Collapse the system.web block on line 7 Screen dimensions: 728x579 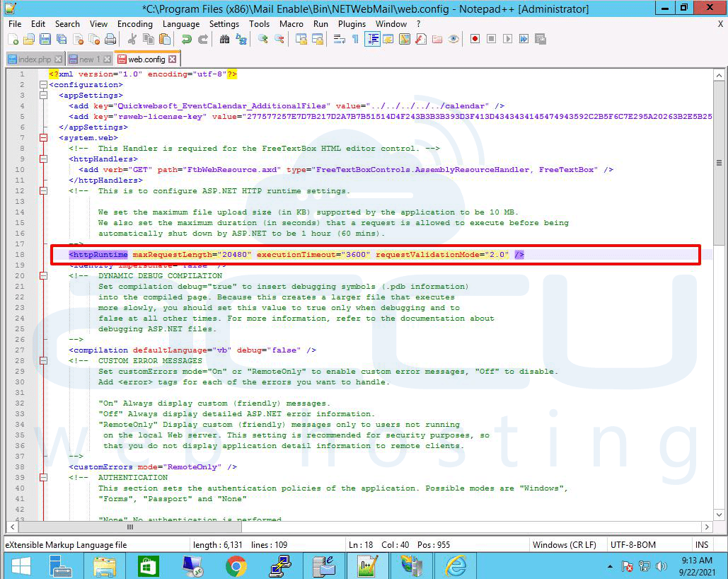(43, 137)
